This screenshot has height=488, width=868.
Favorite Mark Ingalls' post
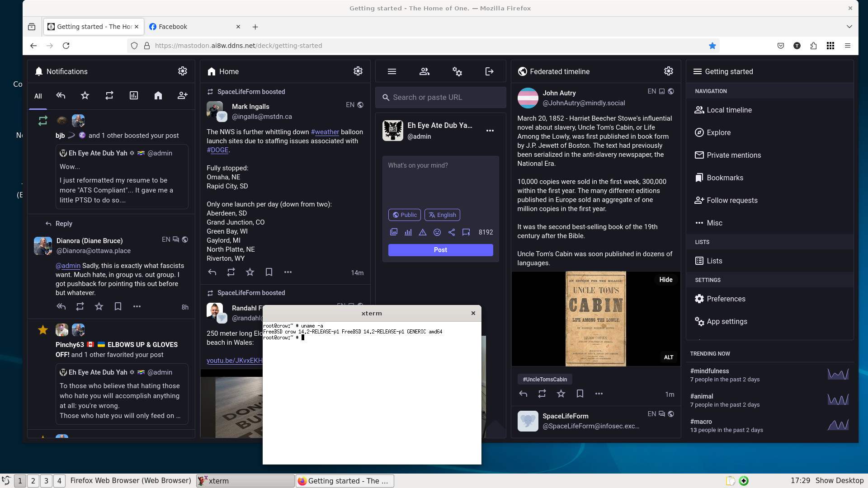point(250,272)
